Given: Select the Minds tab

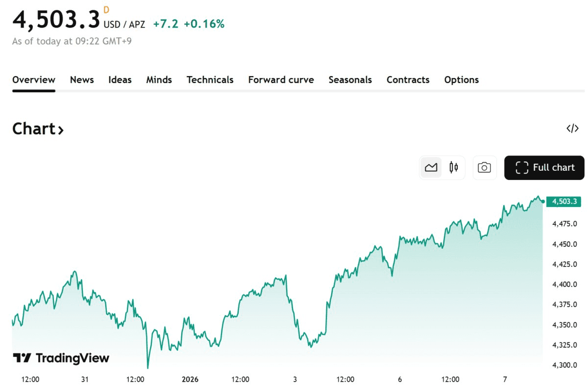Looking at the screenshot, I should (x=159, y=79).
